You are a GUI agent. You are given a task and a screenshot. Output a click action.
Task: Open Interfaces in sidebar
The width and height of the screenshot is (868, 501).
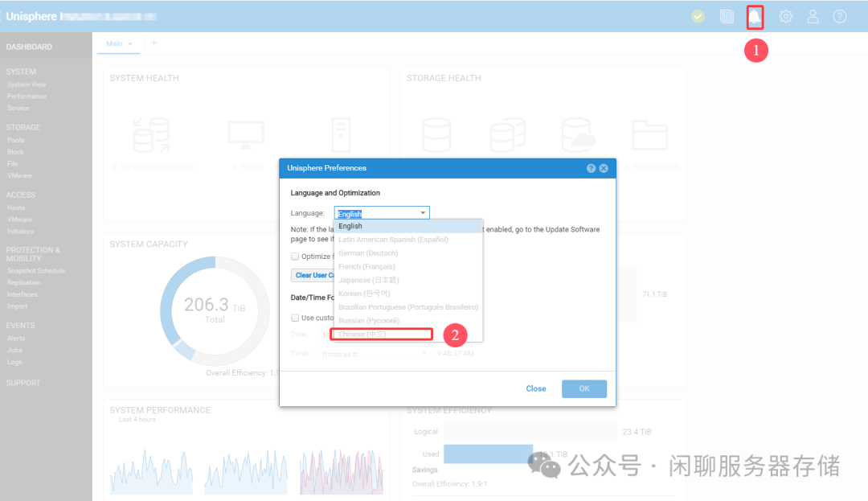pos(23,294)
